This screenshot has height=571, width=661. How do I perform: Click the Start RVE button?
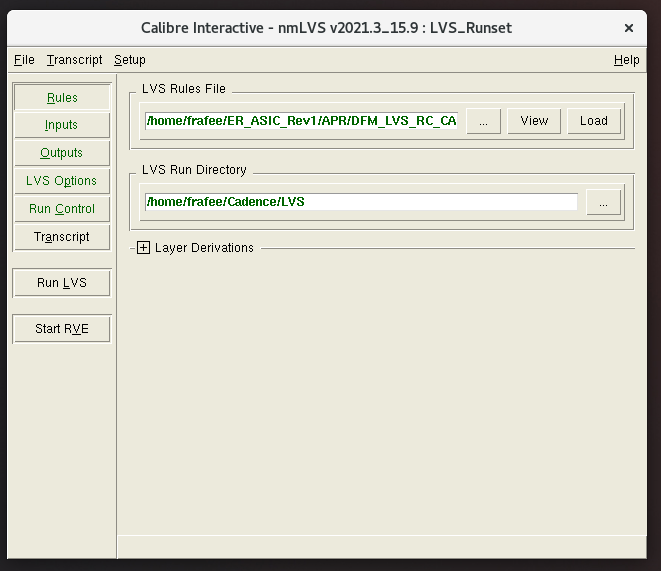tap(62, 329)
